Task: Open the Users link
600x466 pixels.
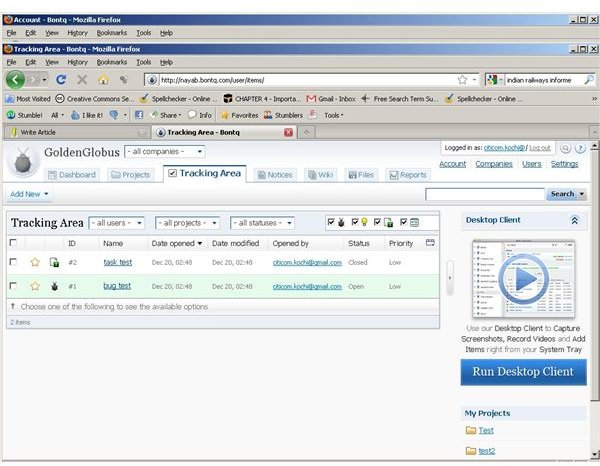Action: pos(532,164)
